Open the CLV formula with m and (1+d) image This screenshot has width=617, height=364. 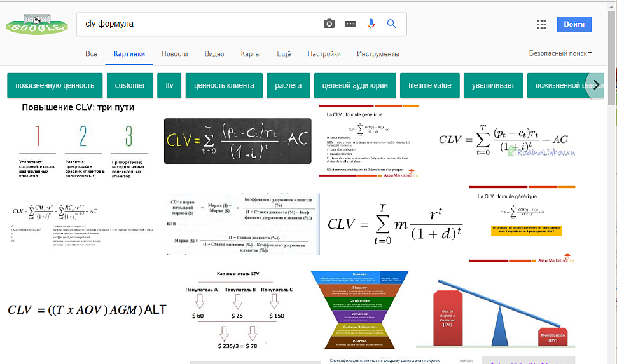pyautogui.click(x=394, y=224)
